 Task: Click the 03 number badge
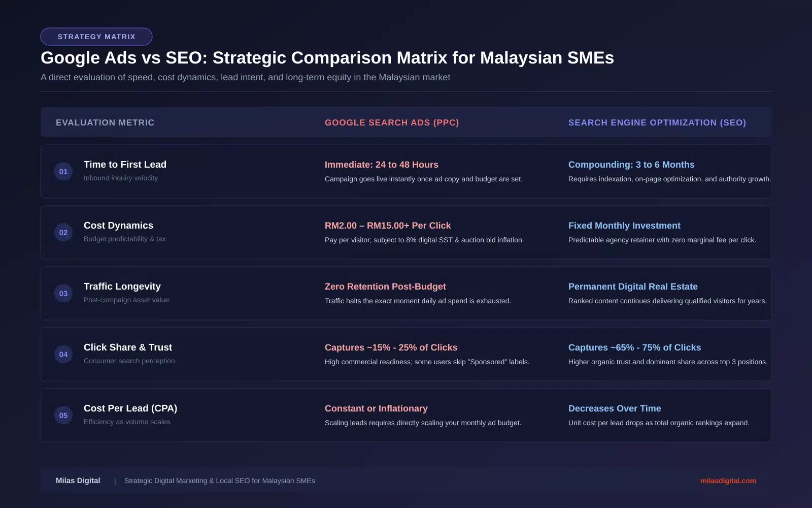pyautogui.click(x=63, y=293)
